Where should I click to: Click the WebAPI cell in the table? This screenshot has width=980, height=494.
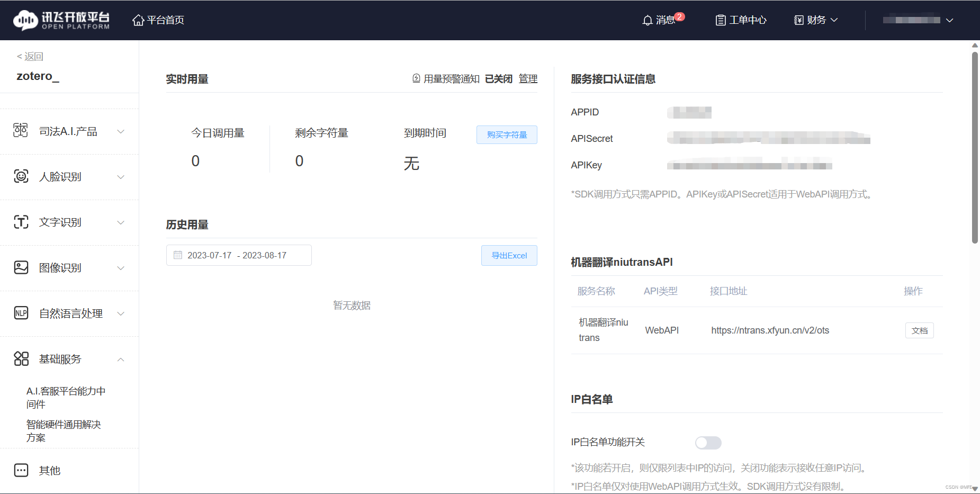662,330
